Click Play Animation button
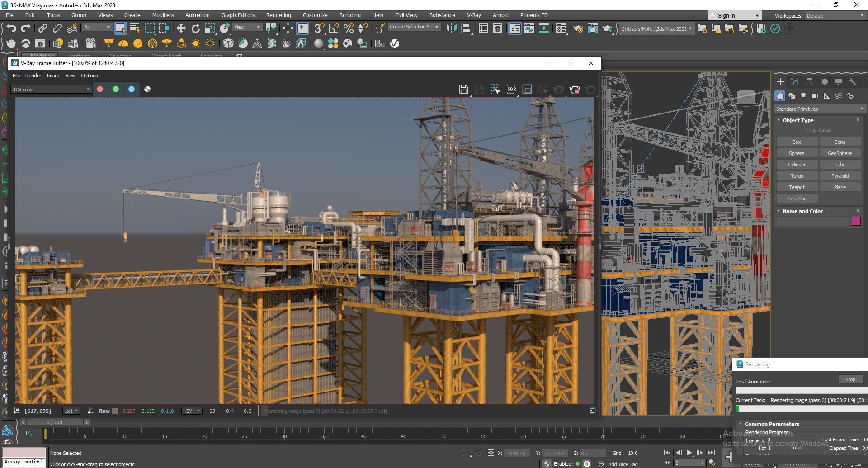868x468 pixels. (x=689, y=453)
